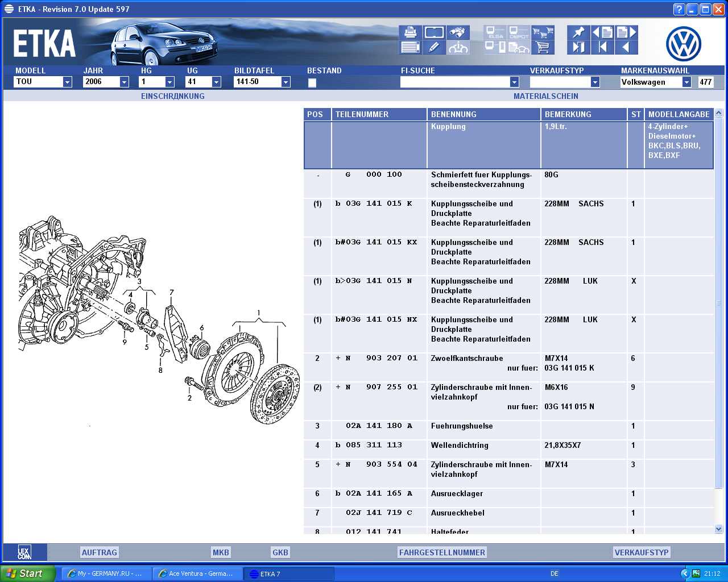Expand the BILDTAFEL dropdown showing 141-50
Screen dimensions: 728x582
pyautogui.click(x=286, y=82)
